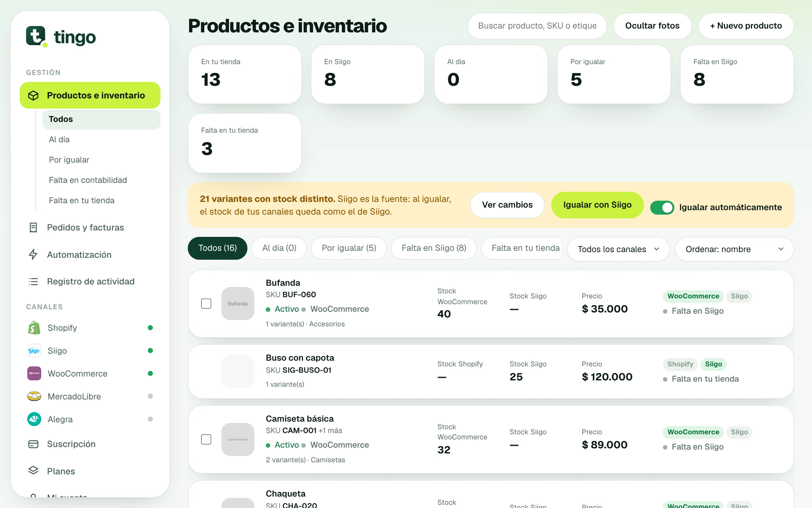Screen dimensions: 812x508
Task: Click the Camiseta básica product thumbnail
Action: coord(238,439)
